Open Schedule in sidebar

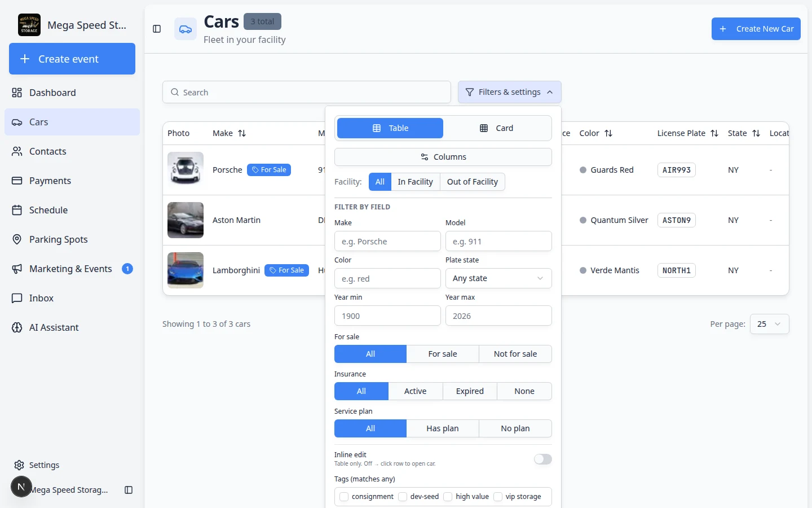[x=72, y=210]
